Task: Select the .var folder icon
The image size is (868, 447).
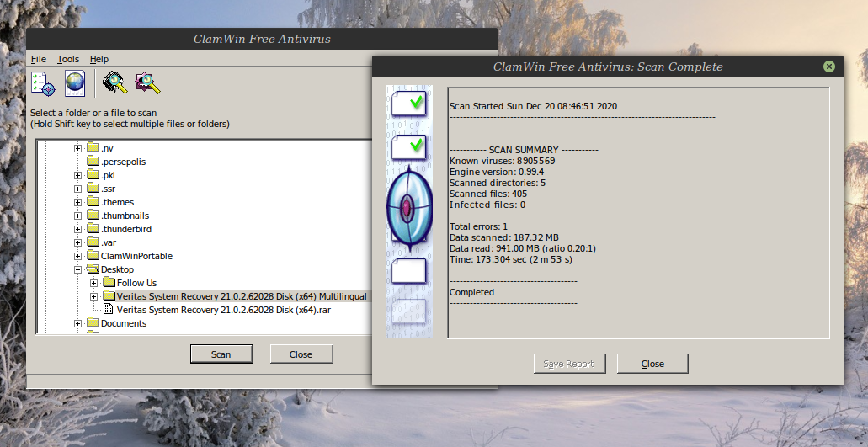Action: 93,242
